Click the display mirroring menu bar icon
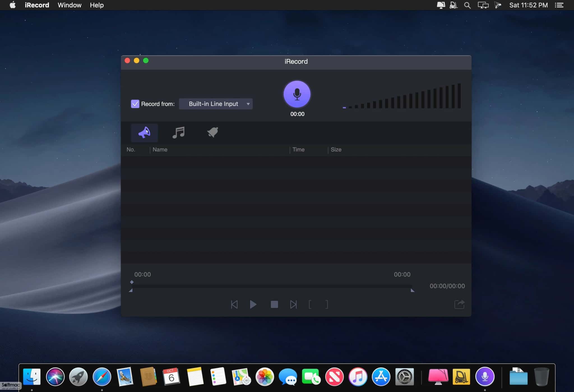The height and width of the screenshot is (392, 574). point(483,5)
